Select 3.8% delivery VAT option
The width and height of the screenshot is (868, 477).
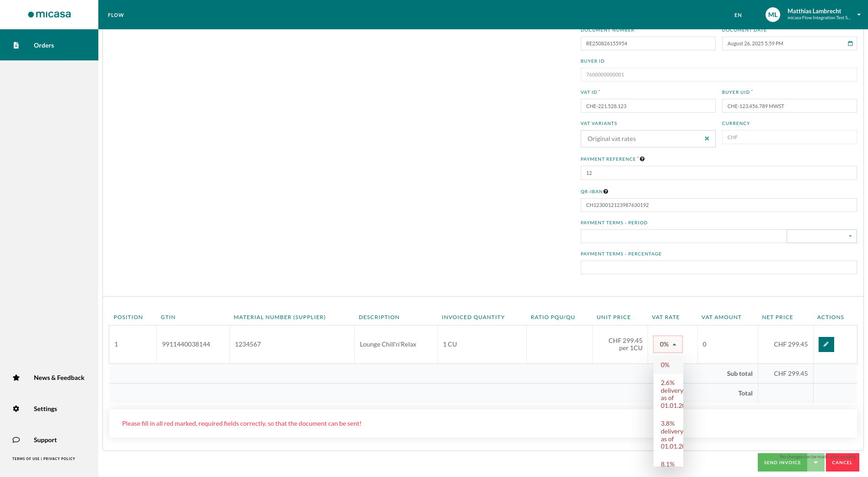tap(668, 435)
